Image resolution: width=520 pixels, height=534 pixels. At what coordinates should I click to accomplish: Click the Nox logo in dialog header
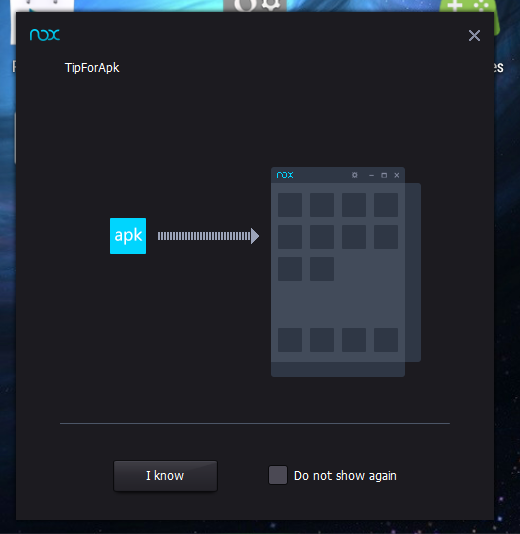click(45, 34)
